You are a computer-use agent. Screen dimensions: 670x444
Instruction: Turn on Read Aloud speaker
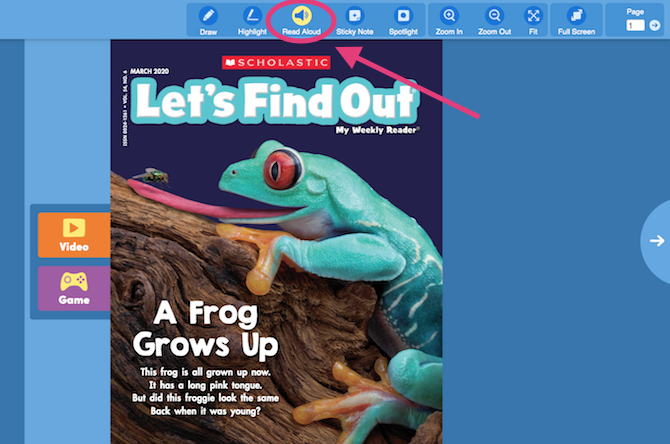coord(301,18)
